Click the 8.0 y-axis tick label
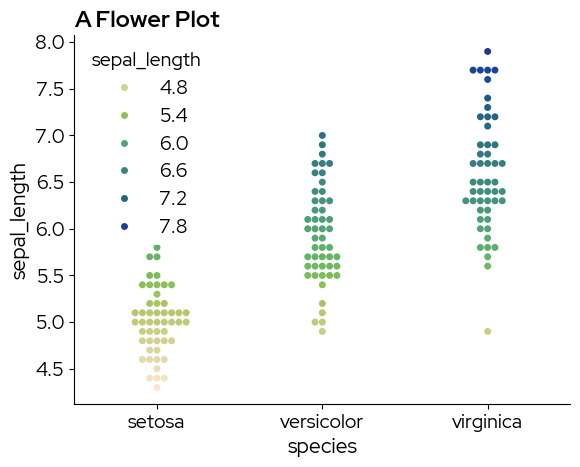 [x=50, y=43]
